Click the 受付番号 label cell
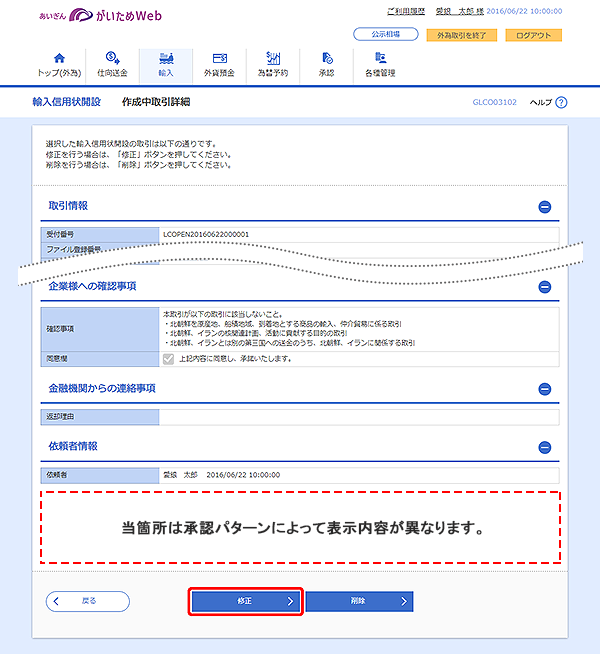The width and height of the screenshot is (600, 654). (x=100, y=234)
